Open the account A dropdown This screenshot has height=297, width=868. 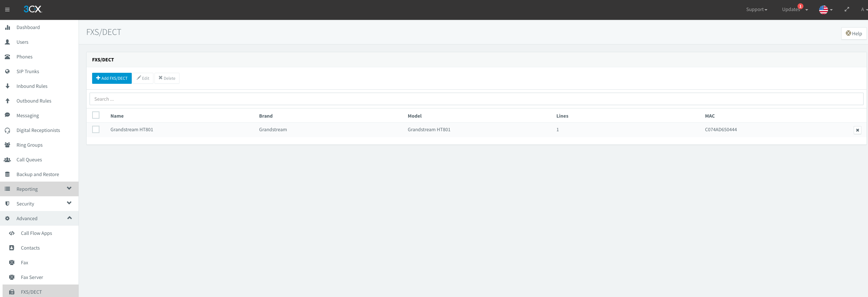pyautogui.click(x=864, y=10)
